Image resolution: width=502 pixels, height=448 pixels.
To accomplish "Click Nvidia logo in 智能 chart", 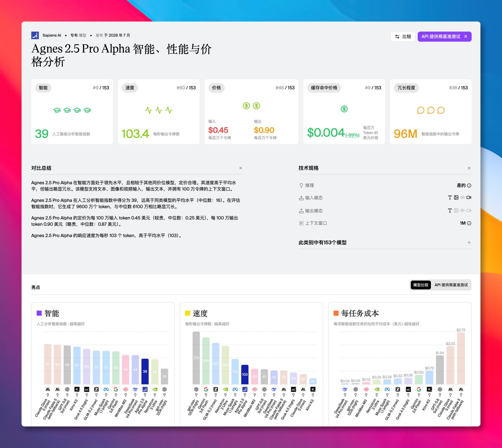I will pos(155,389).
